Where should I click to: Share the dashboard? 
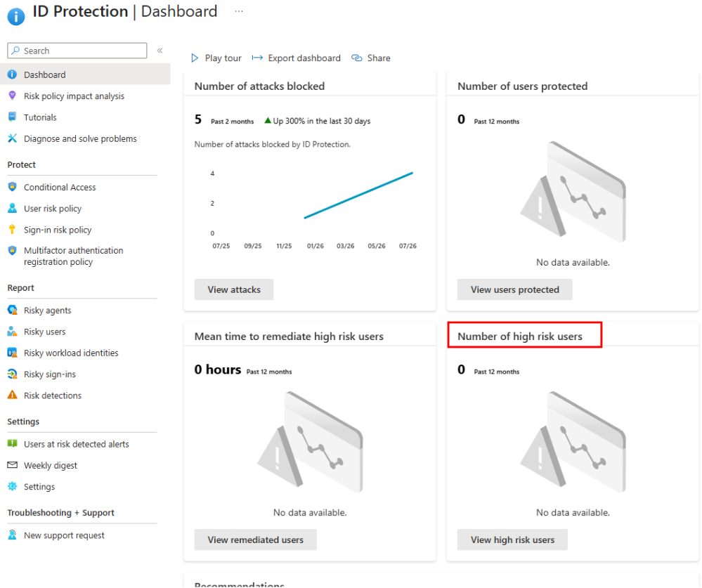pyautogui.click(x=371, y=58)
